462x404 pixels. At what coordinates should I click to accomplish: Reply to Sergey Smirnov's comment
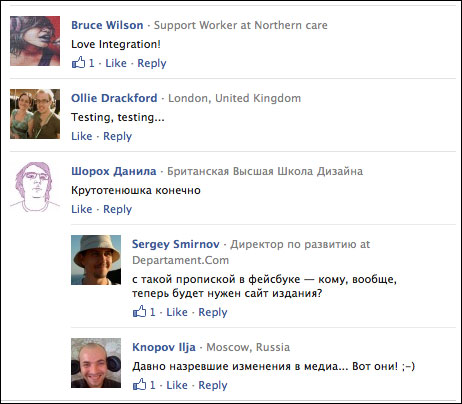(x=213, y=312)
